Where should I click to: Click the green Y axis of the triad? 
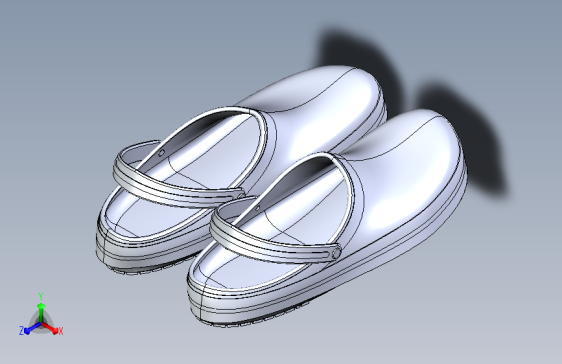[x=41, y=312]
